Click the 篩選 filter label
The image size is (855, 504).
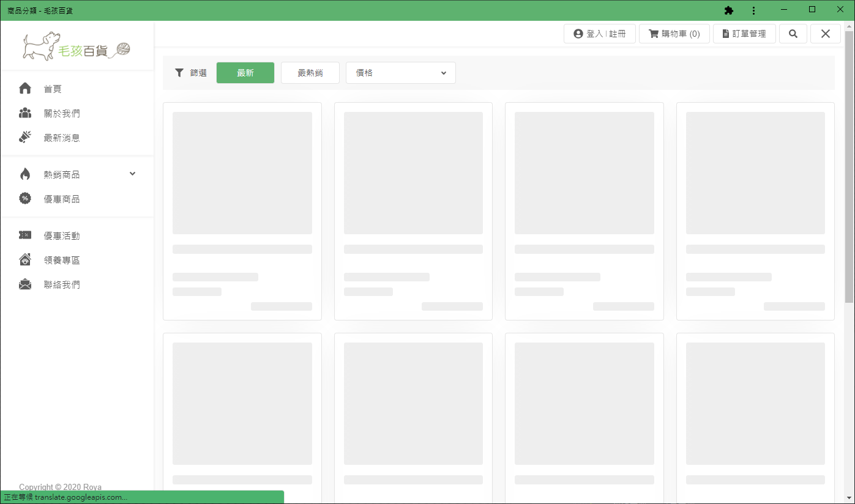coord(198,73)
